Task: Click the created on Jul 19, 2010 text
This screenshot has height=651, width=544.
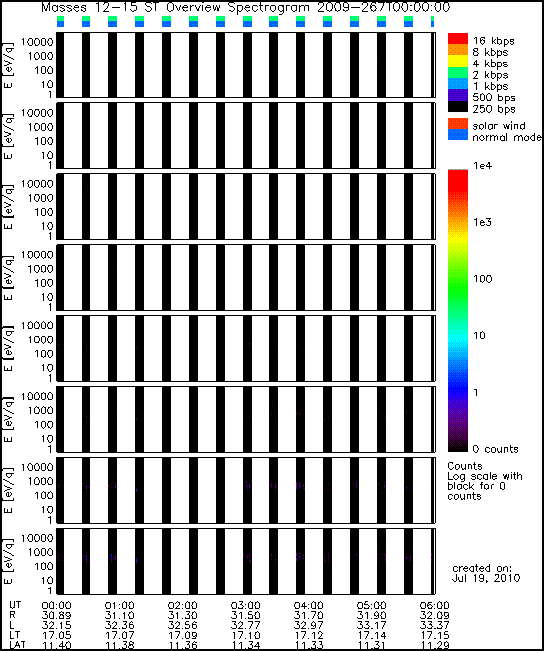Action: pyautogui.click(x=485, y=573)
